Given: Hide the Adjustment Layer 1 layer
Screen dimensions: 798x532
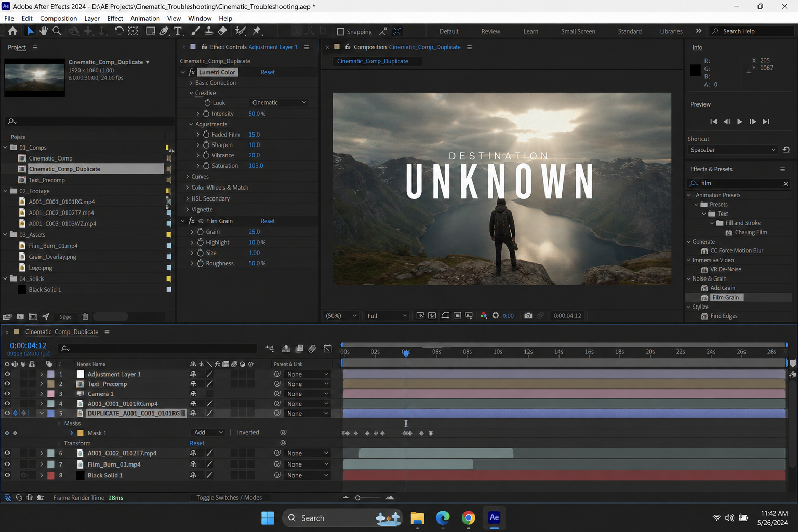Looking at the screenshot, I should [7, 374].
